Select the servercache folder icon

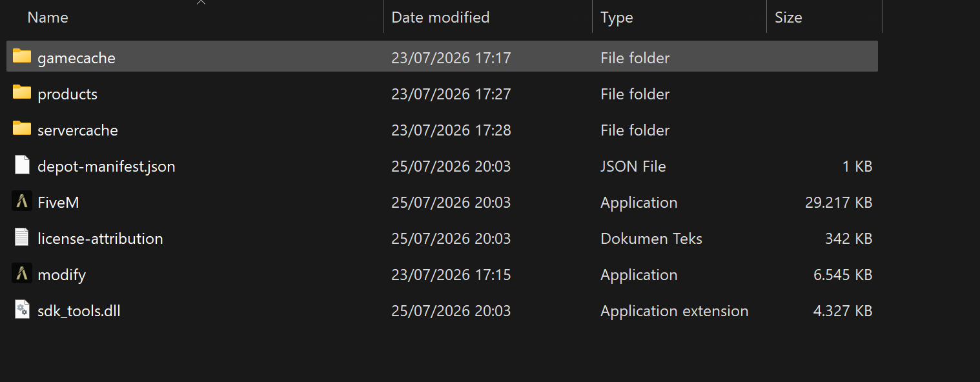click(22, 129)
